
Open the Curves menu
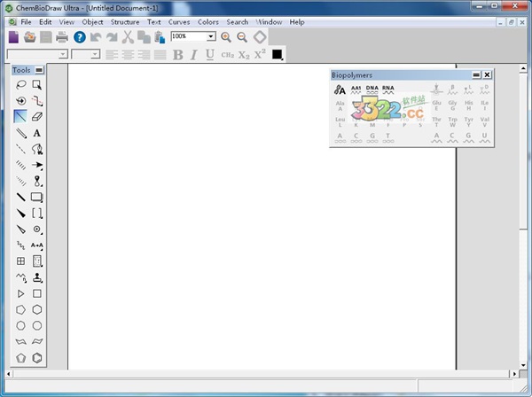click(179, 22)
